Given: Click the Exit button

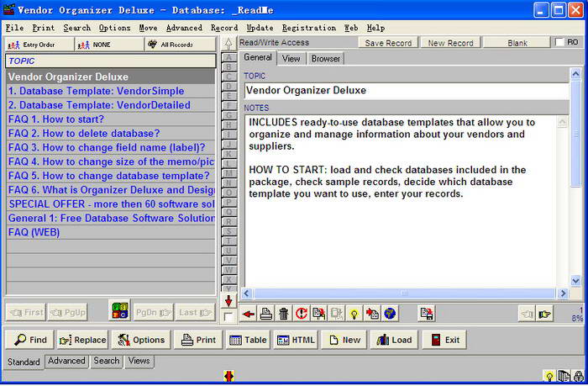Looking at the screenshot, I should coord(444,340).
